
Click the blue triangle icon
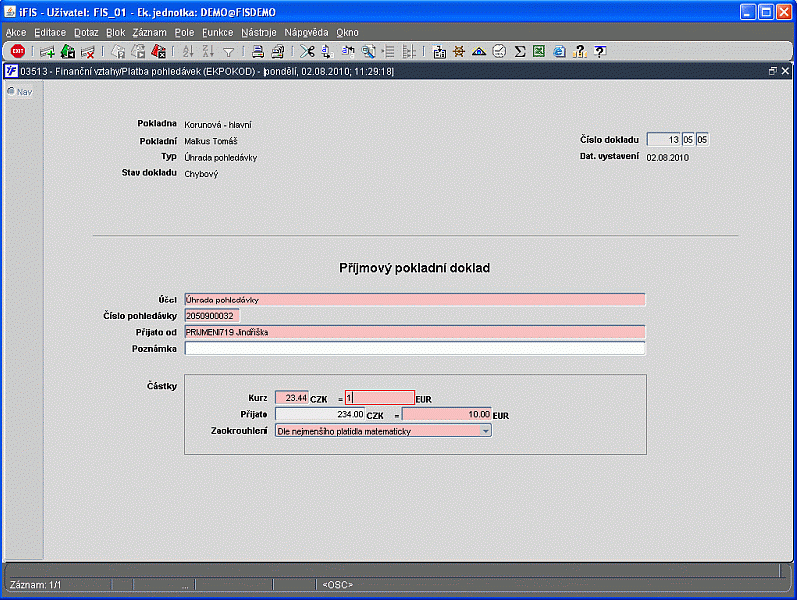pyautogui.click(x=479, y=51)
